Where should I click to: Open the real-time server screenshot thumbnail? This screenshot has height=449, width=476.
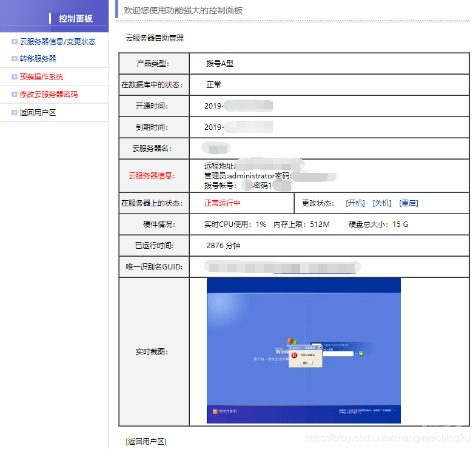[304, 350]
